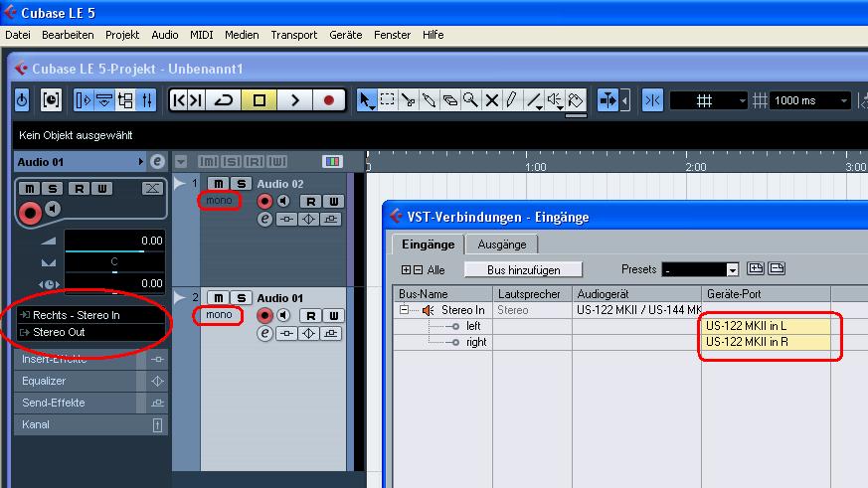The width and height of the screenshot is (868, 488).
Task: Select the Mute X tool
Action: click(x=491, y=100)
